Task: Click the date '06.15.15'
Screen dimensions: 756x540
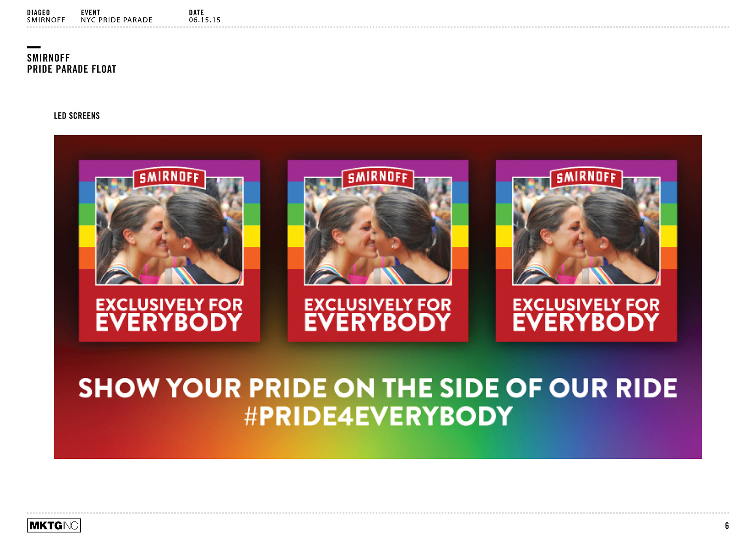Action: [x=205, y=20]
